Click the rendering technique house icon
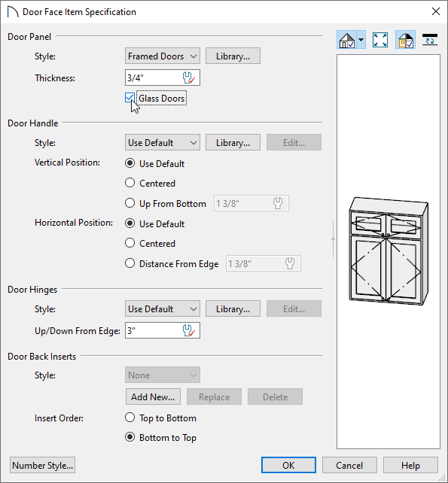 pos(347,40)
